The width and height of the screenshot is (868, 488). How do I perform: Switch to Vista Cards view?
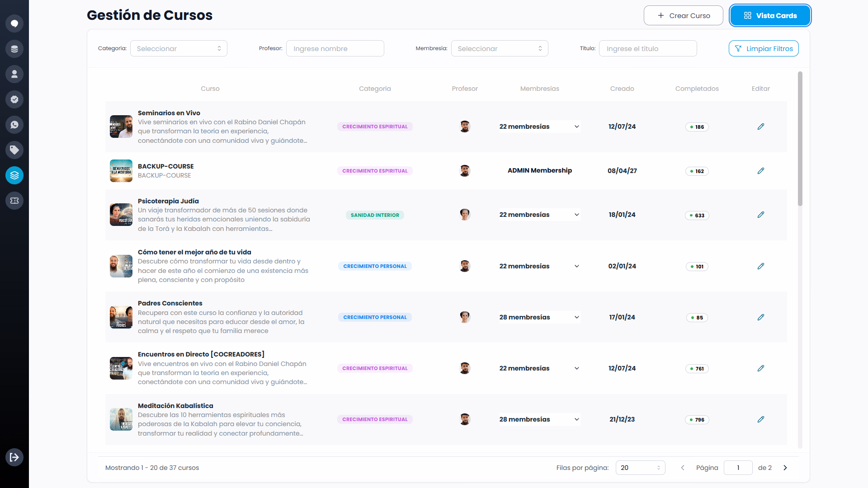pyautogui.click(x=770, y=15)
